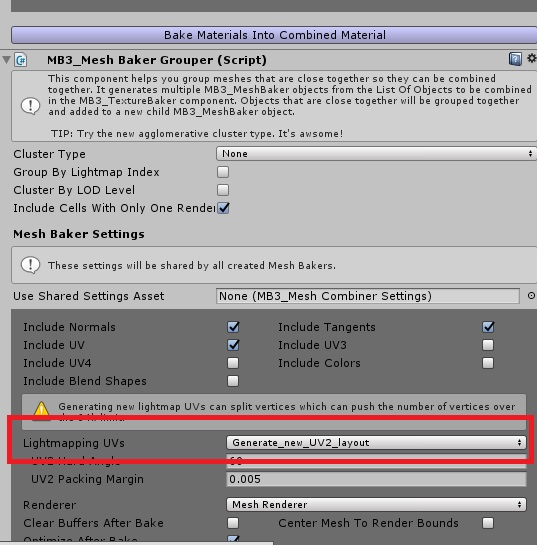The width and height of the screenshot is (537, 545).
Task: Enable Include UV4
Action: pyautogui.click(x=233, y=363)
